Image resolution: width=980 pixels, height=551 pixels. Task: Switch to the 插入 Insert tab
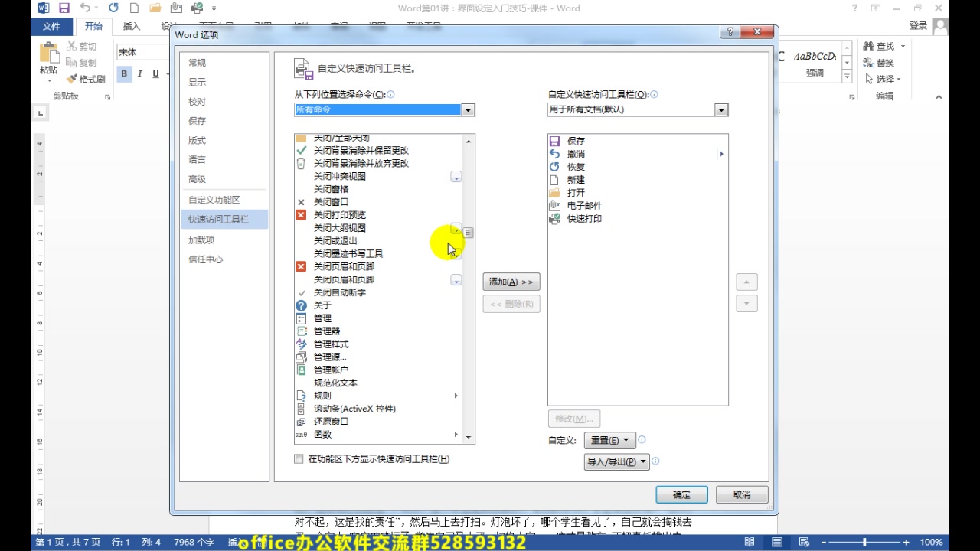(x=132, y=26)
